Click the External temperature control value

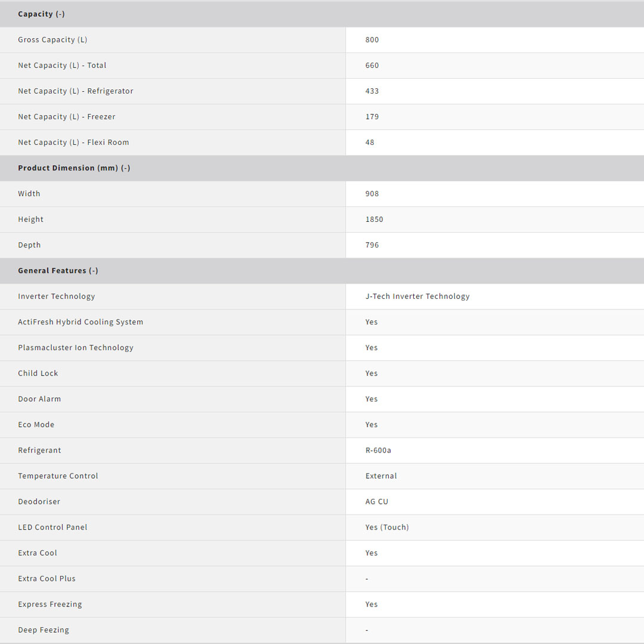[x=381, y=476]
